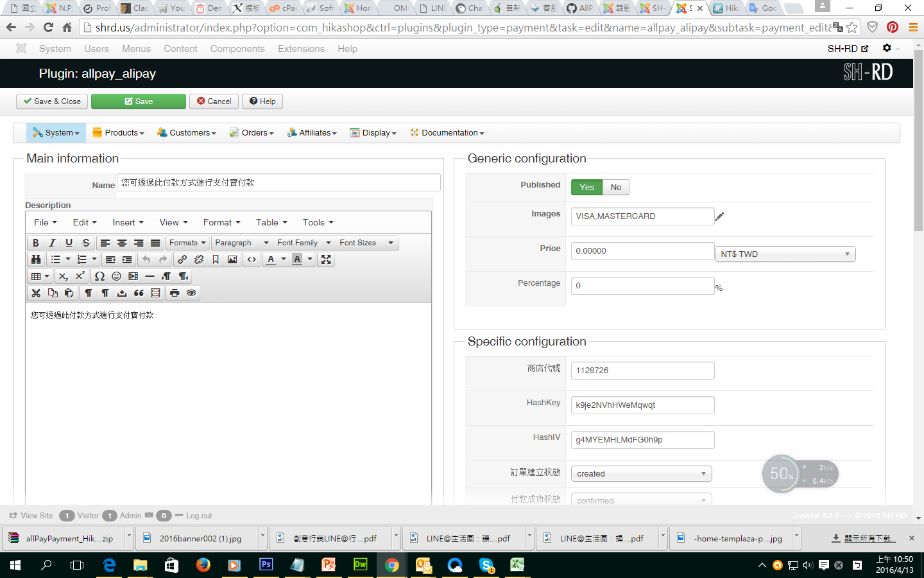924x578 pixels.
Task: Open find and replace binoculars tool
Action: click(x=36, y=259)
